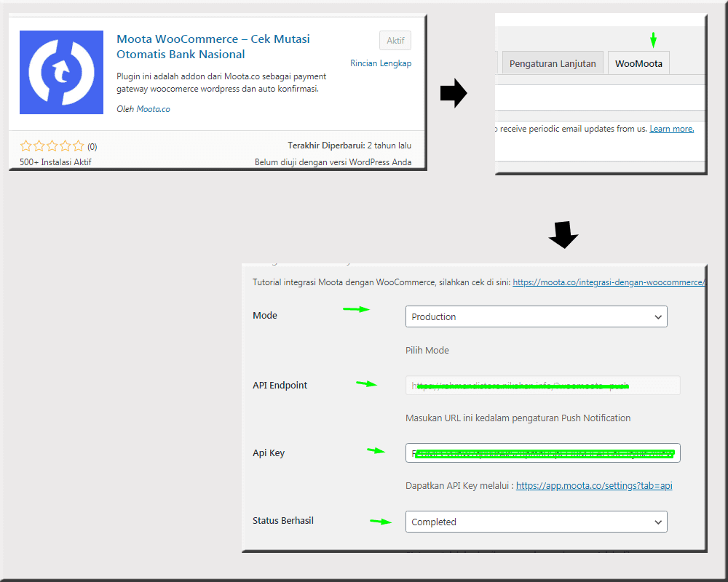Click the black downward-pointing arrow

(x=563, y=234)
